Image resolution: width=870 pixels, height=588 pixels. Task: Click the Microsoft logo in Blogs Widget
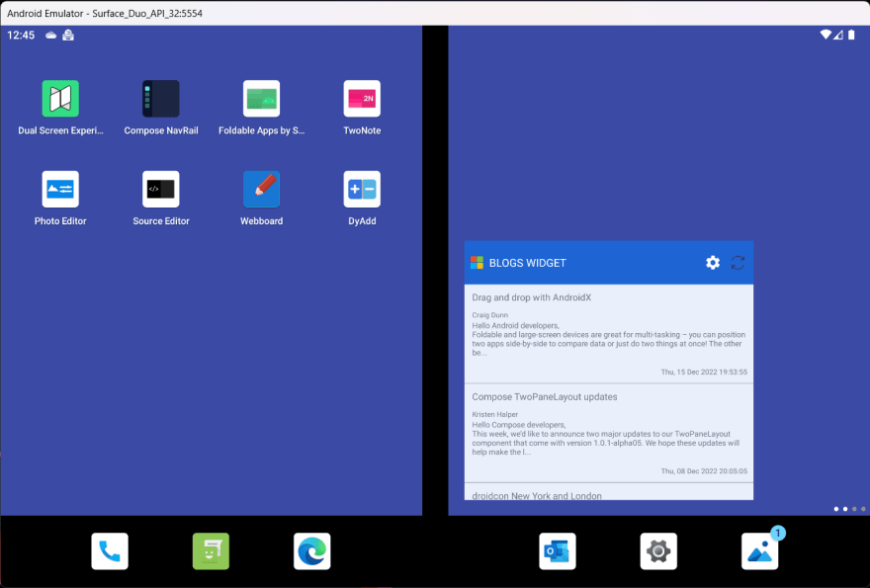click(477, 263)
